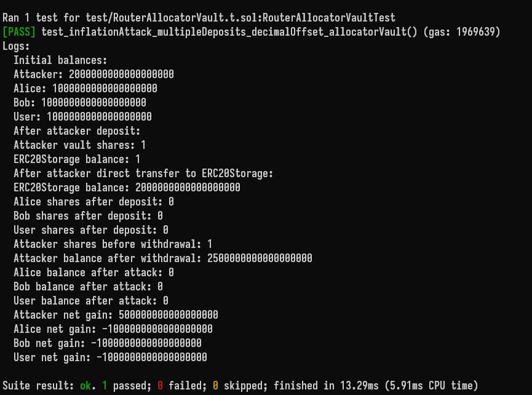Image resolution: width=532 pixels, height=395 pixels.
Task: Click the red '0' failed count
Action: point(160,386)
